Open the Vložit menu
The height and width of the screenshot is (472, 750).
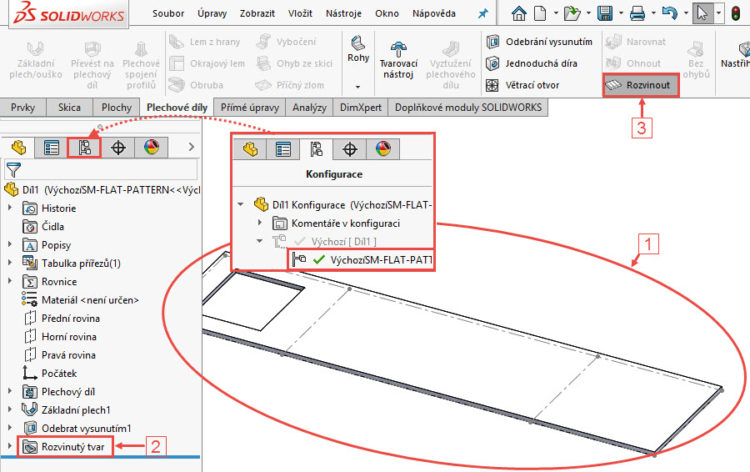coord(300,13)
